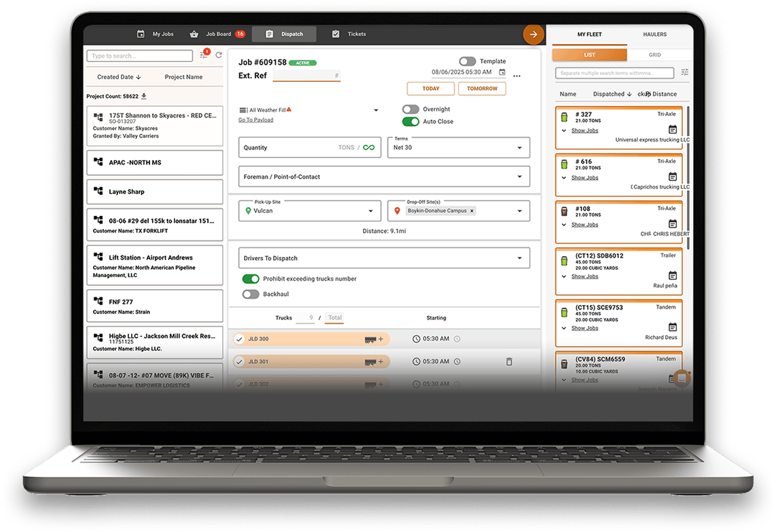The height and width of the screenshot is (532, 776).
Task: Open the Terms Net 30 dropdown
Action: (x=459, y=147)
